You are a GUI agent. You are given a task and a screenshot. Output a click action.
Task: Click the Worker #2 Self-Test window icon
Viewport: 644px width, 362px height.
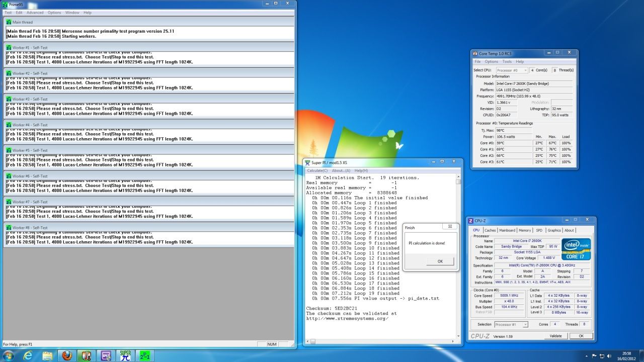point(9,73)
